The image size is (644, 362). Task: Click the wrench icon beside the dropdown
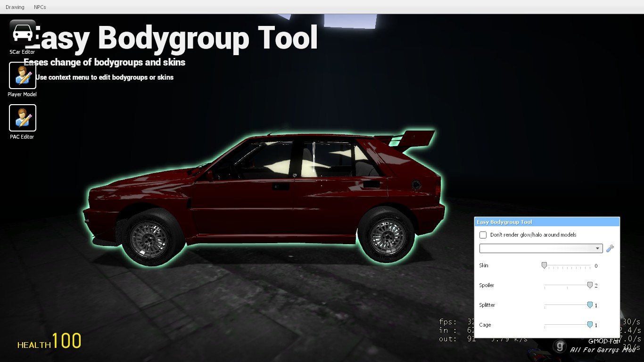[x=610, y=248]
